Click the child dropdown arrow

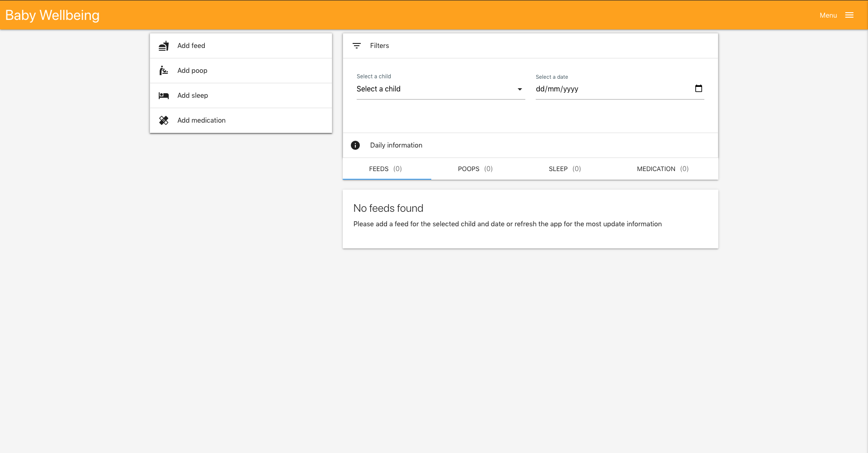click(x=520, y=89)
